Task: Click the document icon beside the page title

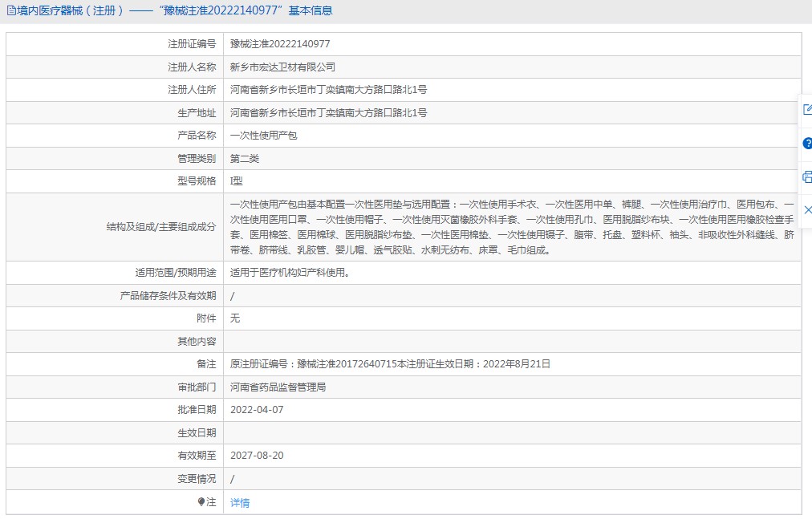Action: [11, 10]
